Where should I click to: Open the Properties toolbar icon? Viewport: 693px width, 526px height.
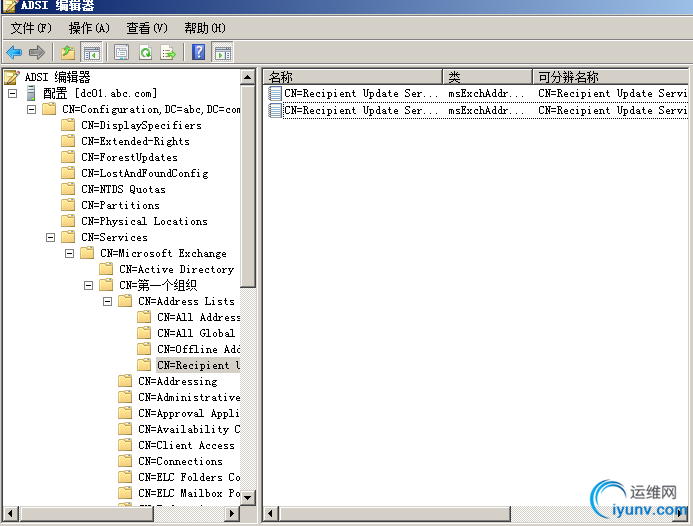pos(122,53)
